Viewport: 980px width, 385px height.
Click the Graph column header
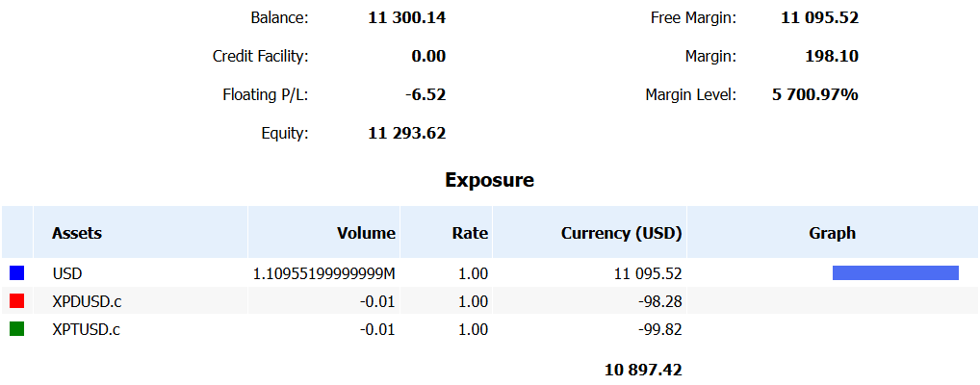click(832, 233)
